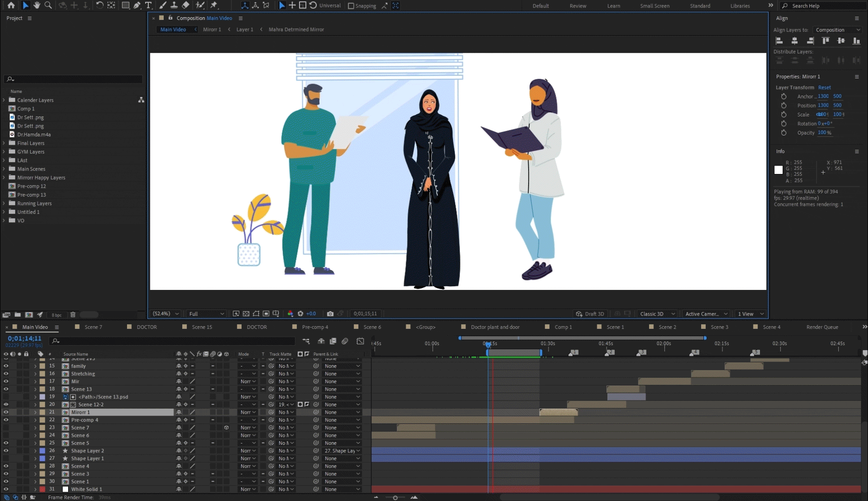Viewport: 868px width, 501px height.
Task: Open the Full resolution dropdown
Action: tap(206, 314)
